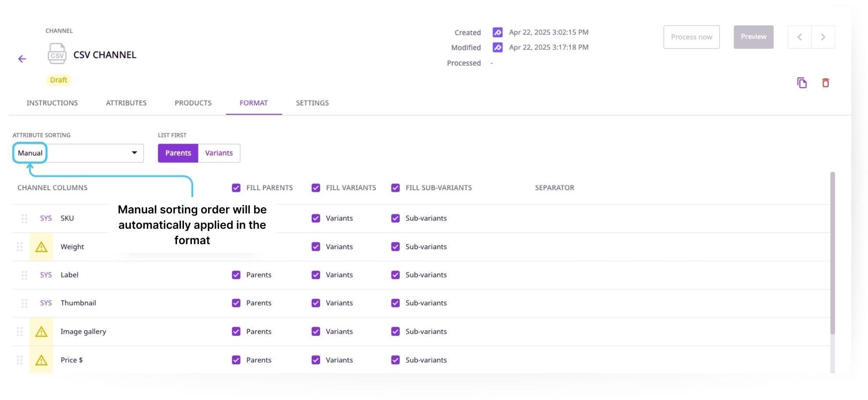Choose Parents in List First
This screenshot has width=868, height=400.
click(178, 153)
